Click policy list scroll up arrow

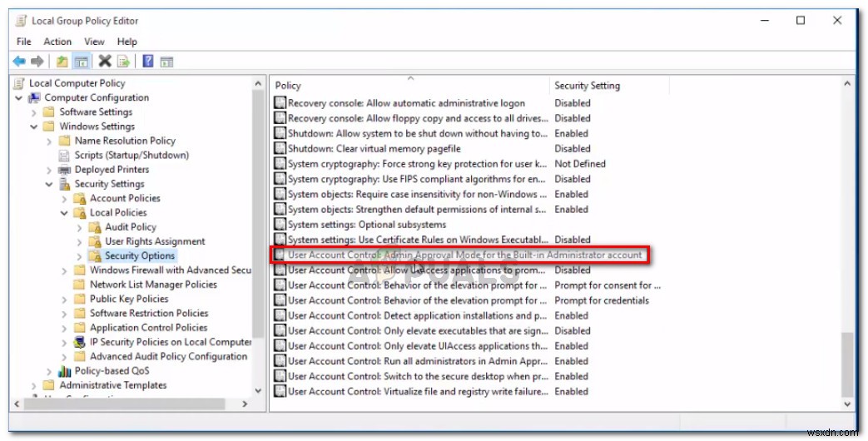[847, 83]
